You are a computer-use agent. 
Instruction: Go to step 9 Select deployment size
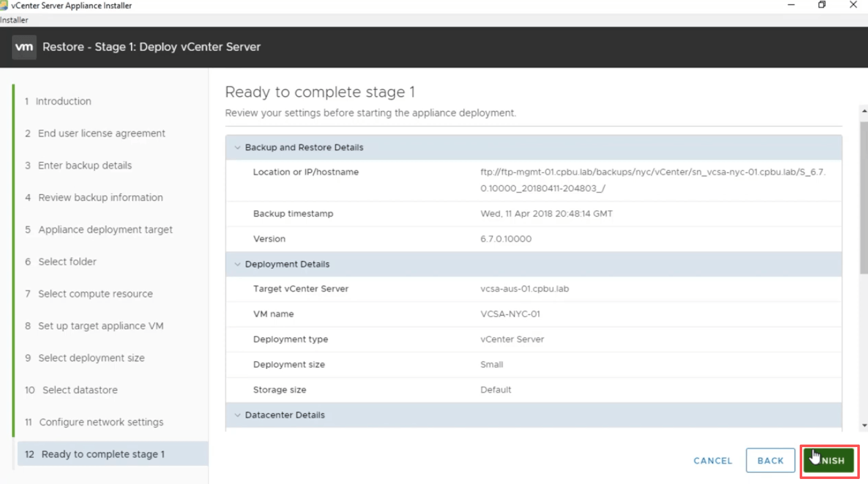point(85,358)
